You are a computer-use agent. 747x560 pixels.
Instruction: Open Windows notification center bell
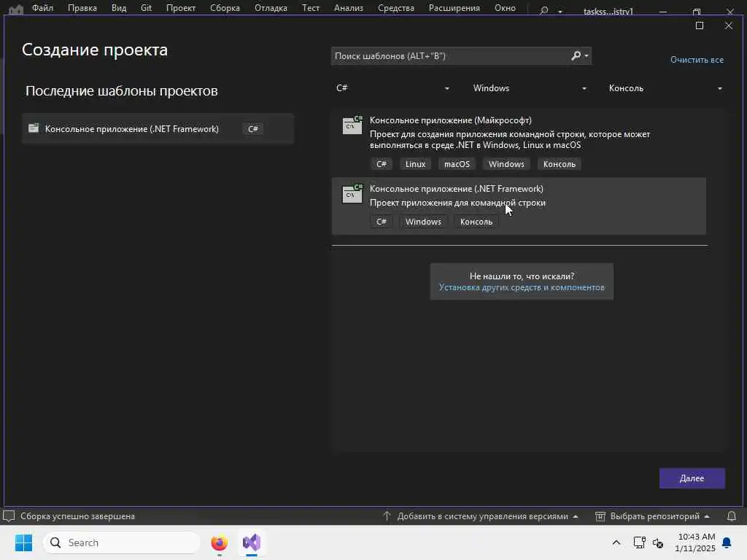pos(727,542)
